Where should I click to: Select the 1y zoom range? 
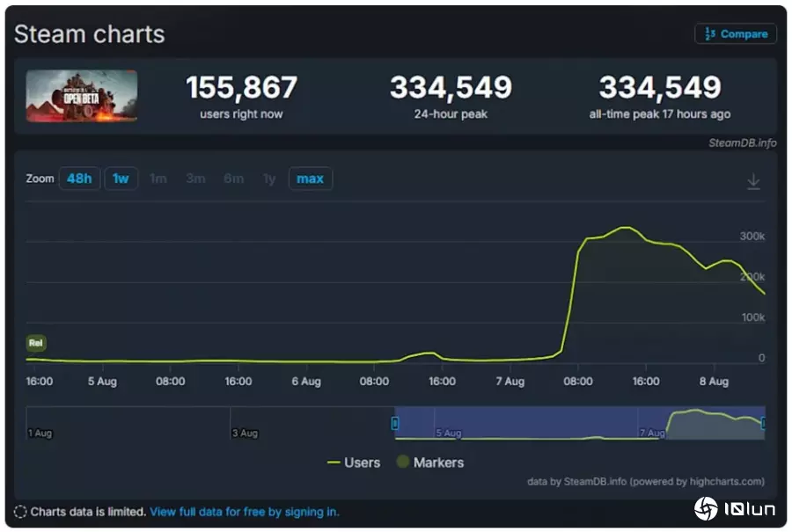pos(269,179)
